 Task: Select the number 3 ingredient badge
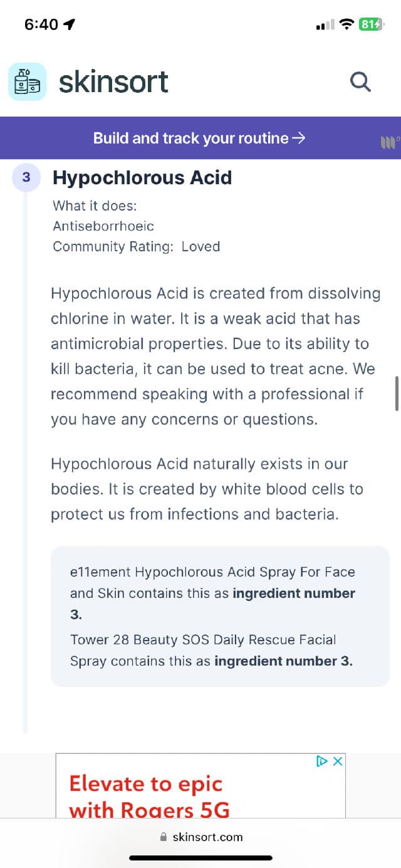[26, 177]
